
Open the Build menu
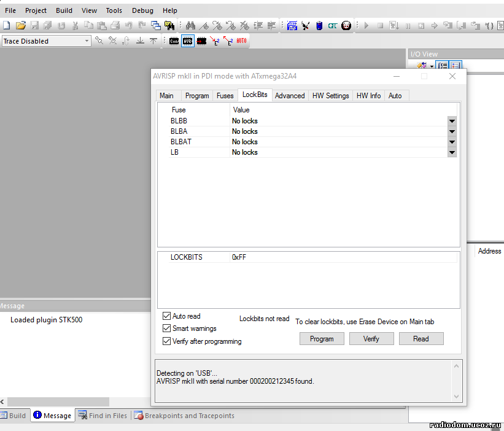click(64, 10)
